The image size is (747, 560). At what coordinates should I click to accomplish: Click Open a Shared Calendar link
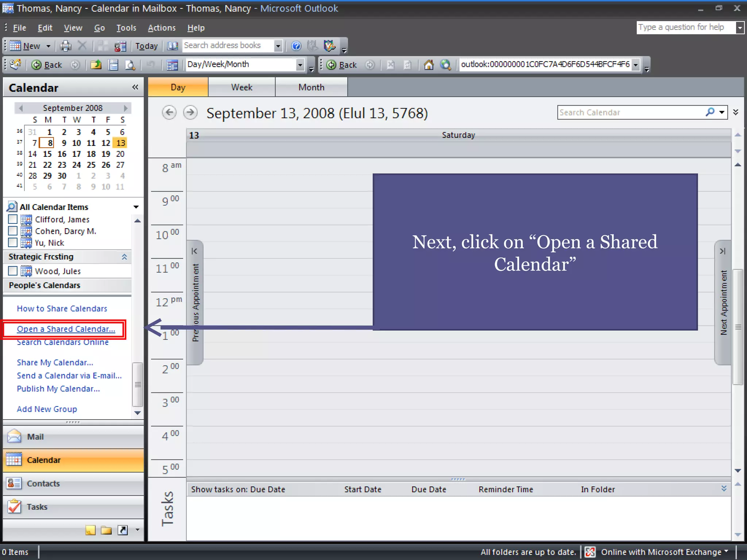click(66, 329)
